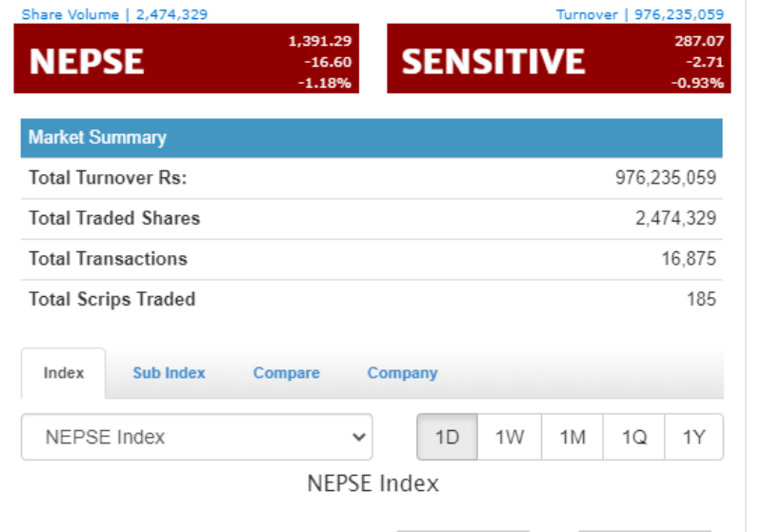
Task: Click the 2,474,329 value in Market Summary
Action: 676,219
